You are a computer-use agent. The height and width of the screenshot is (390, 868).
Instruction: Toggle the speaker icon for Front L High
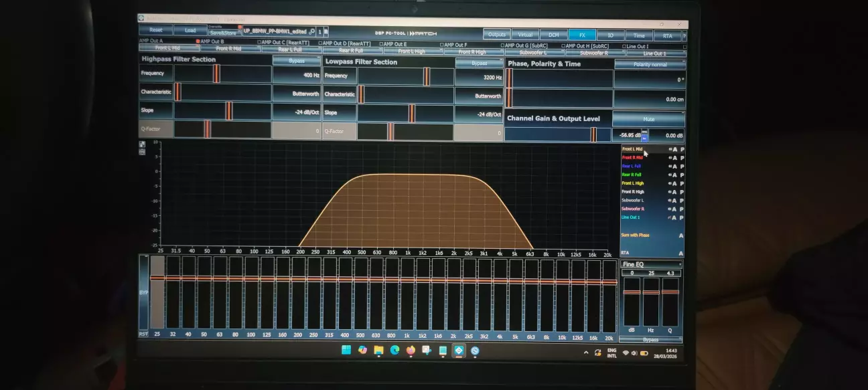coord(668,183)
